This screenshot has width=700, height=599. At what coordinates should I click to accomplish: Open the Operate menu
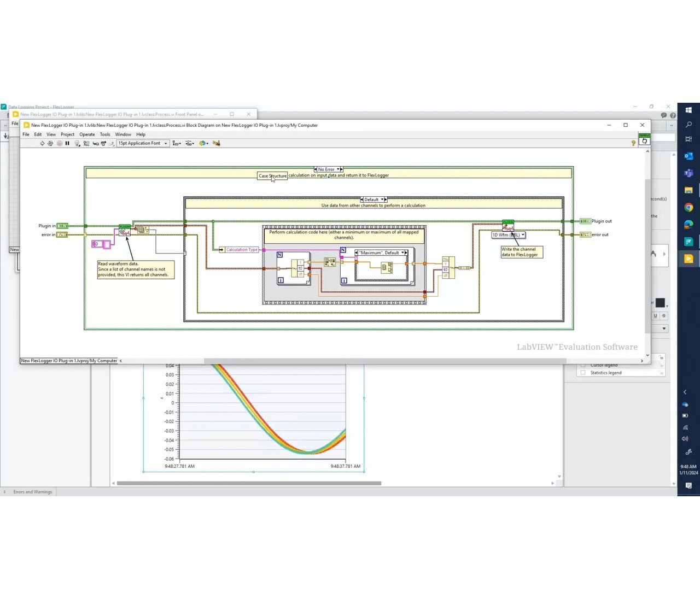87,134
